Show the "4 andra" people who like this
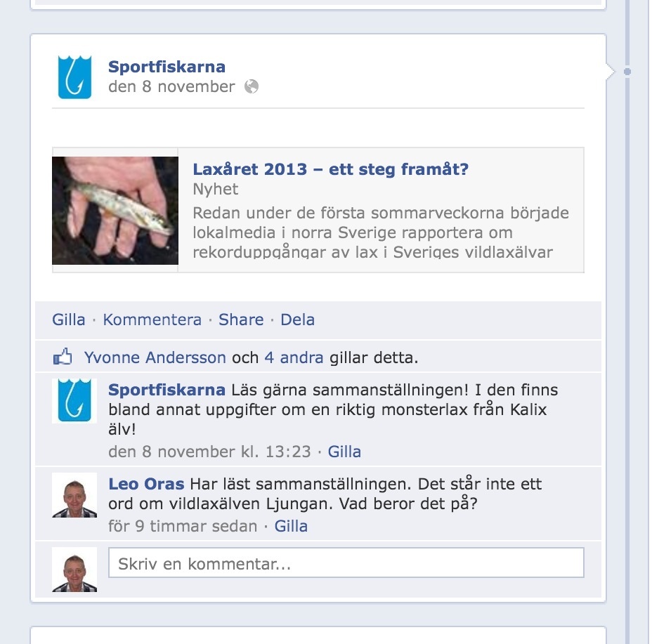 [294, 357]
